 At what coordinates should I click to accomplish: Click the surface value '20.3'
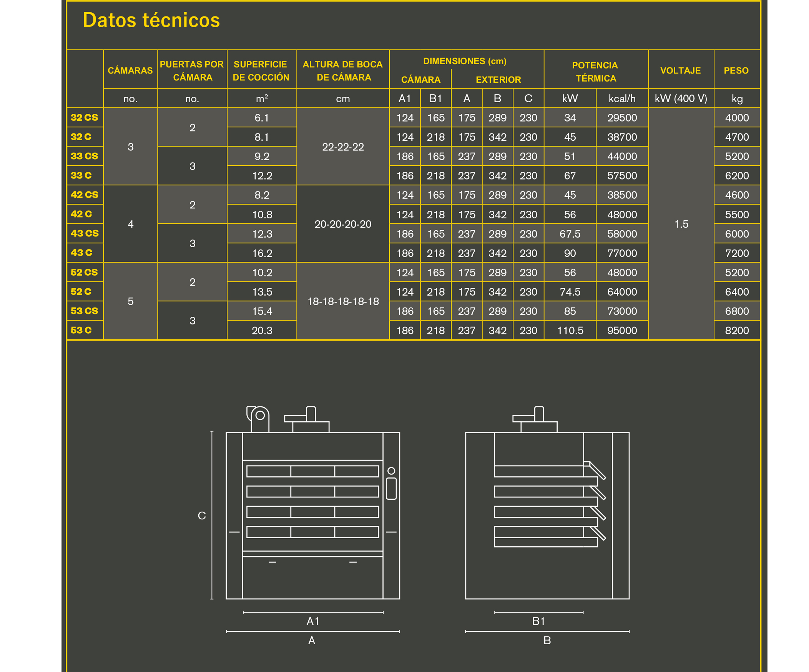click(262, 331)
